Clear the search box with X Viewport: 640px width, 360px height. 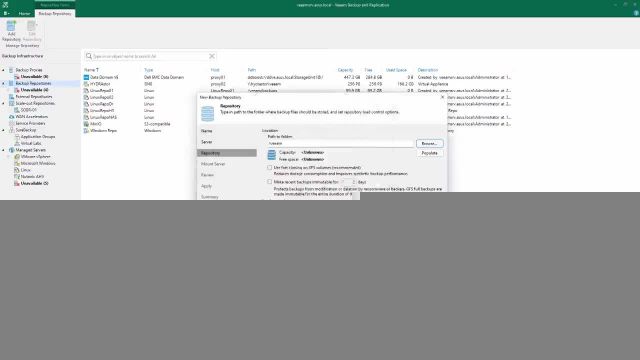[x=212, y=56]
